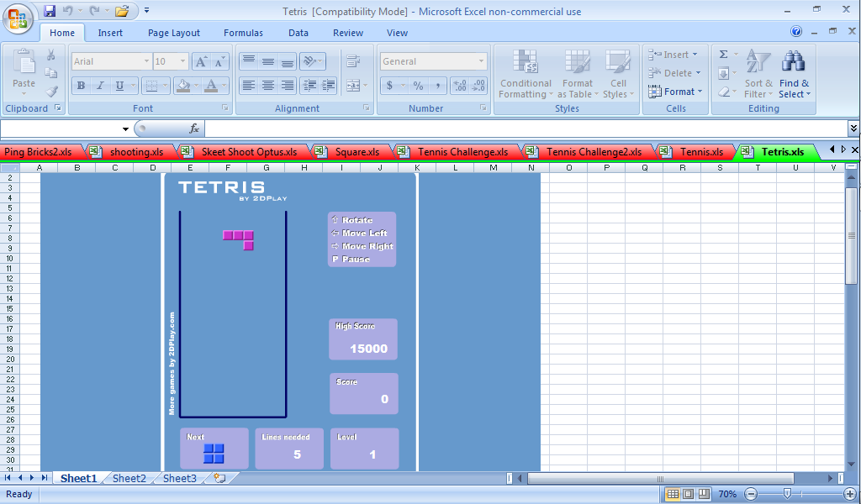This screenshot has width=861, height=504.
Task: Switch to the Data ribbon tab
Action: tap(298, 33)
